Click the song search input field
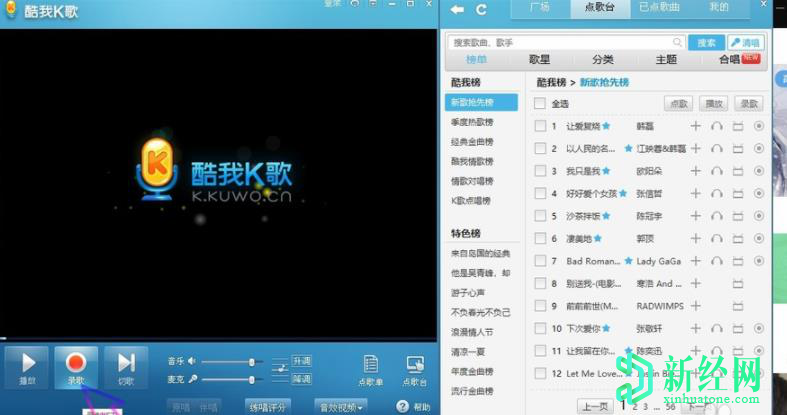Screen dimensions: 787x415 [x=565, y=43]
